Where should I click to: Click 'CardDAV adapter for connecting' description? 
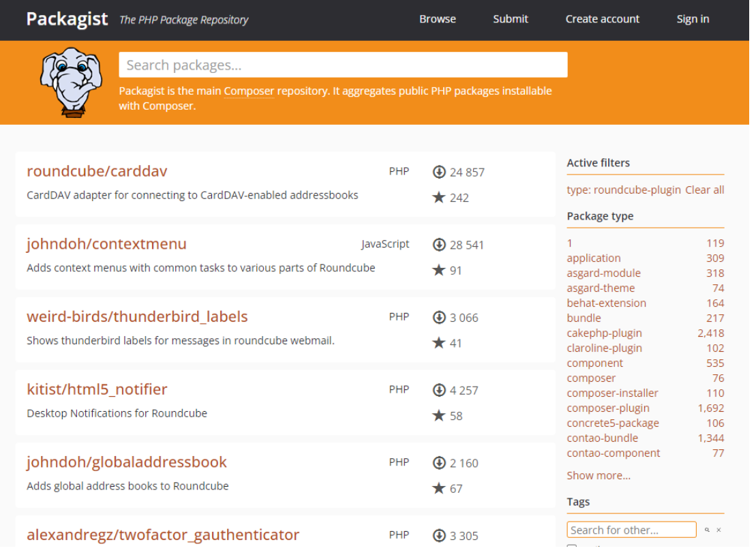[x=192, y=195]
